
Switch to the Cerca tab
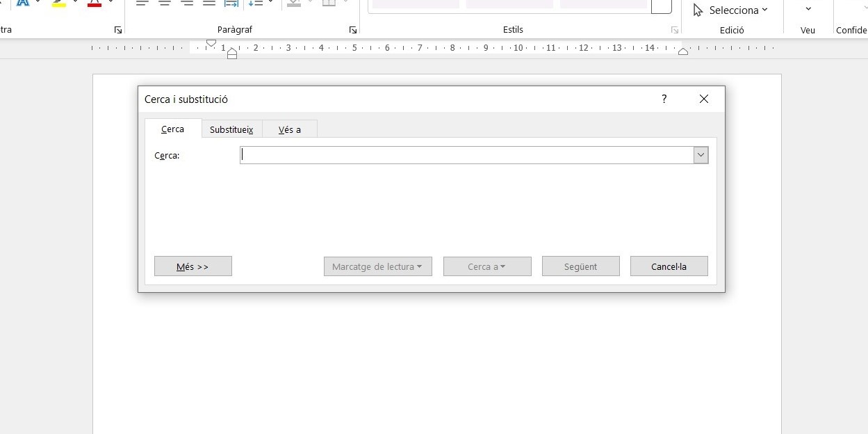pos(172,129)
